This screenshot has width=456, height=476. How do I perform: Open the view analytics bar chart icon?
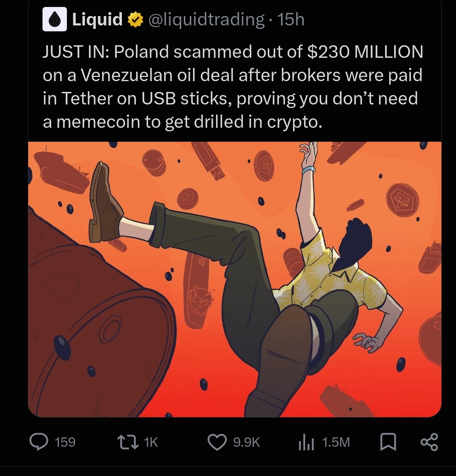(306, 442)
